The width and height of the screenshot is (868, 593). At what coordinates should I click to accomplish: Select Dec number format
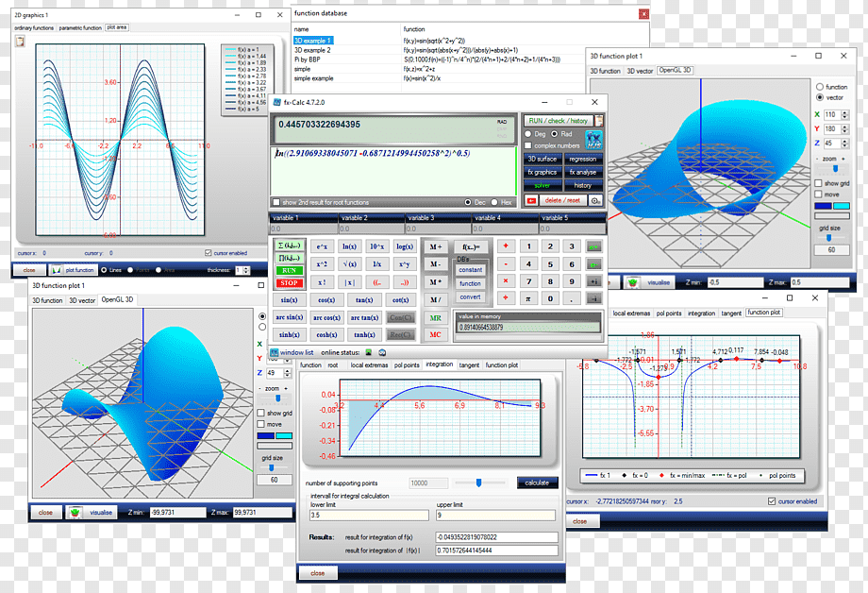pyautogui.click(x=468, y=202)
